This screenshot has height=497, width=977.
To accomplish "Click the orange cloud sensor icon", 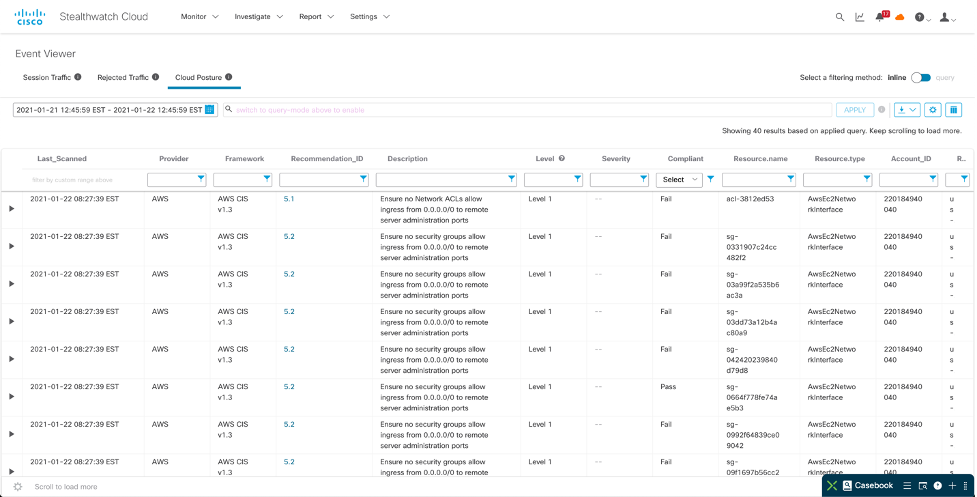I will [899, 17].
